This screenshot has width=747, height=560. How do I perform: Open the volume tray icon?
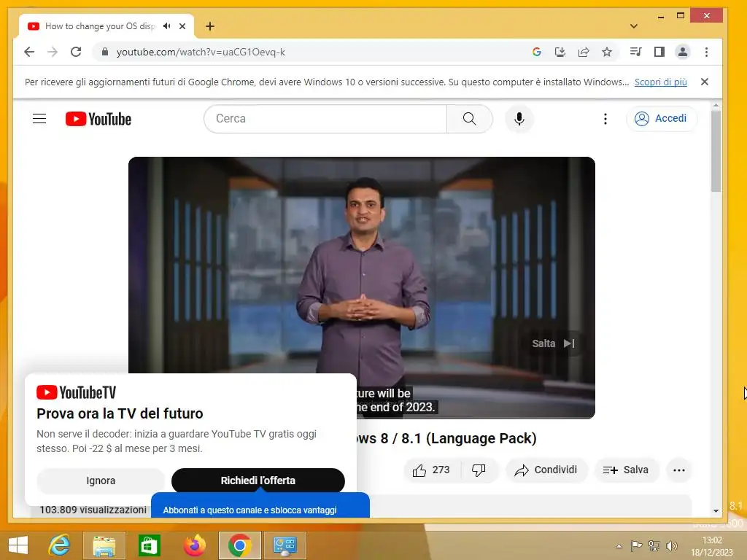point(672,546)
